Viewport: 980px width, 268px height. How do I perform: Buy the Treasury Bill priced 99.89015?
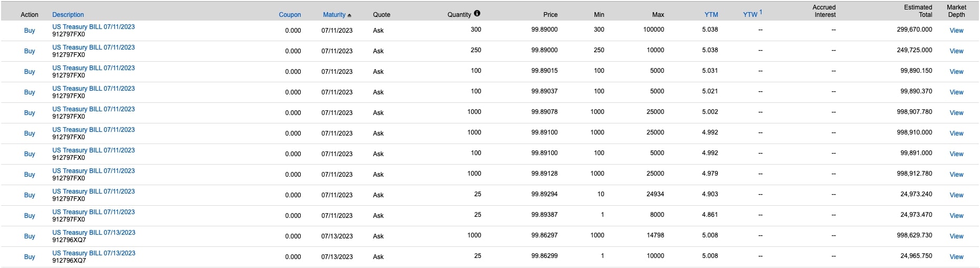29,72
